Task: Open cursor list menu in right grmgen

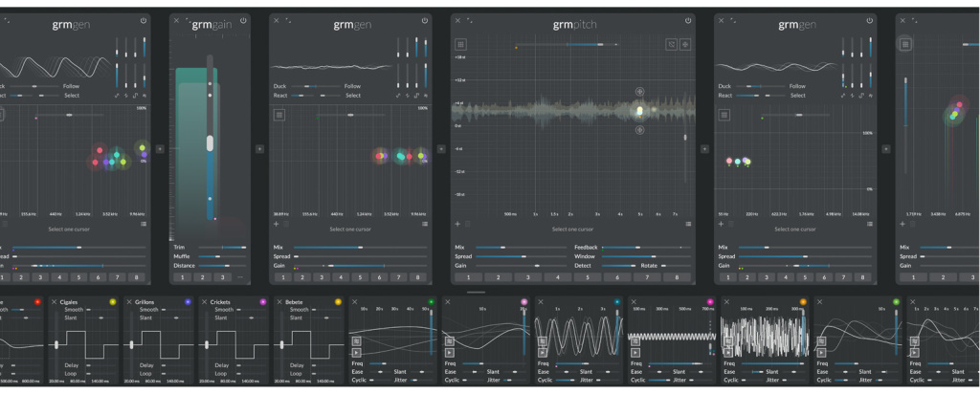Action: (869, 224)
